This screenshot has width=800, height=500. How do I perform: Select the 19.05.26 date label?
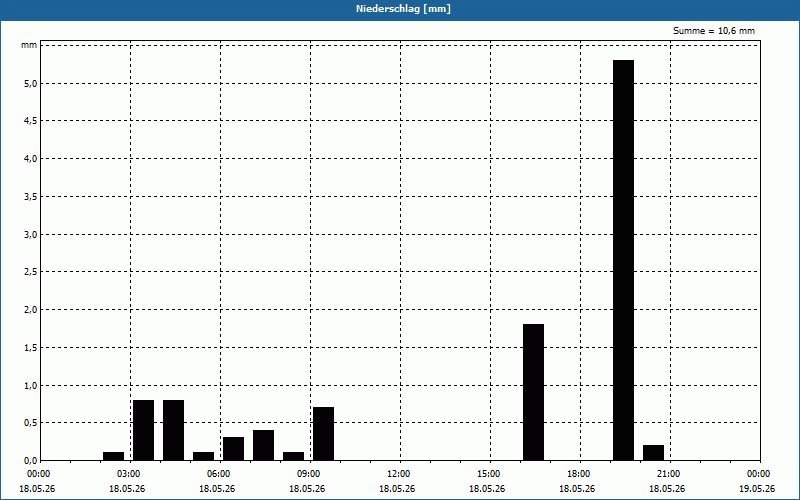click(757, 489)
